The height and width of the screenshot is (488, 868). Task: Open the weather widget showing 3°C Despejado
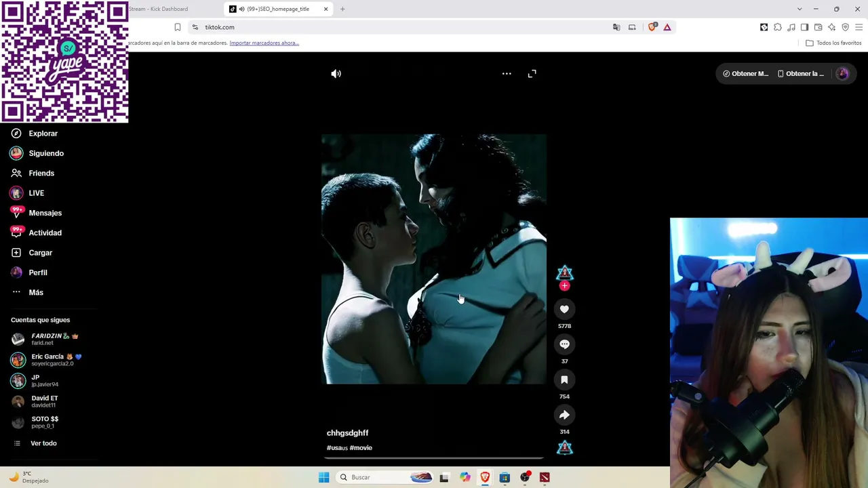[28, 477]
